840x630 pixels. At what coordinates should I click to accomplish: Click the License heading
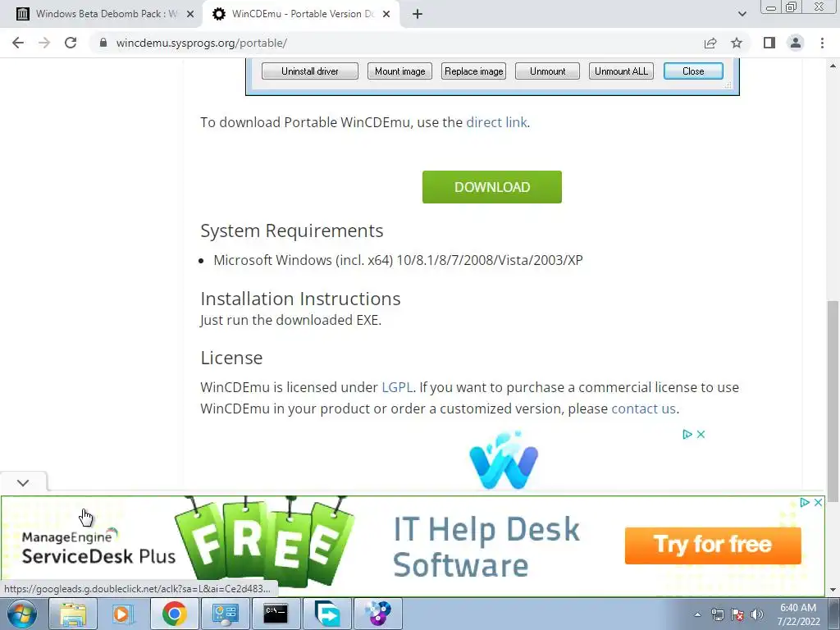point(231,358)
